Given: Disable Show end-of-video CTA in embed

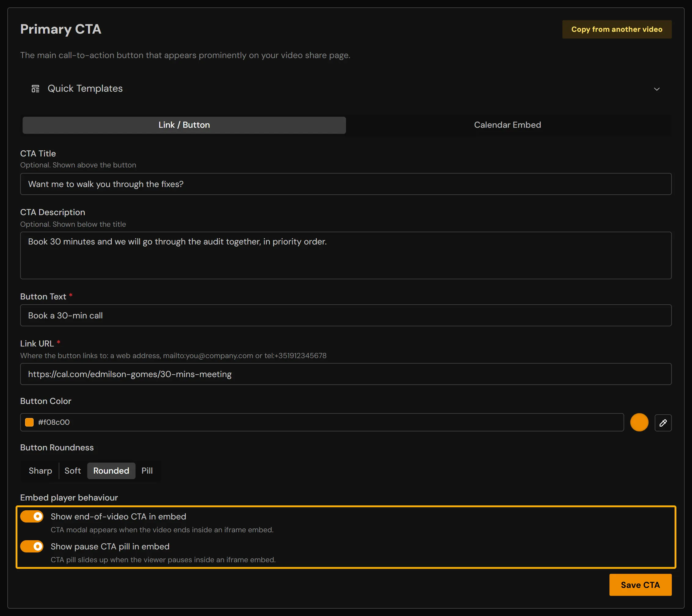Looking at the screenshot, I should click(x=32, y=516).
